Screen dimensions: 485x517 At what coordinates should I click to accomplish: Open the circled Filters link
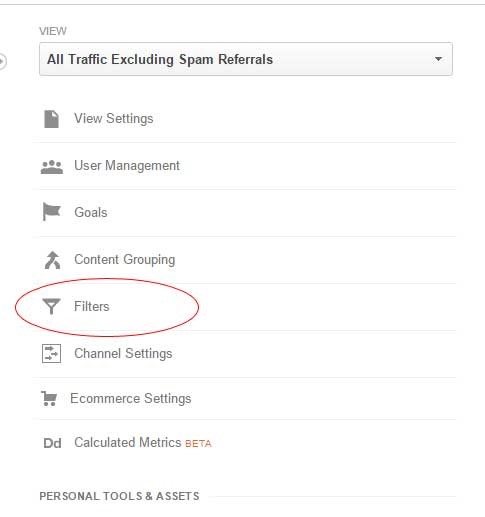click(x=92, y=306)
